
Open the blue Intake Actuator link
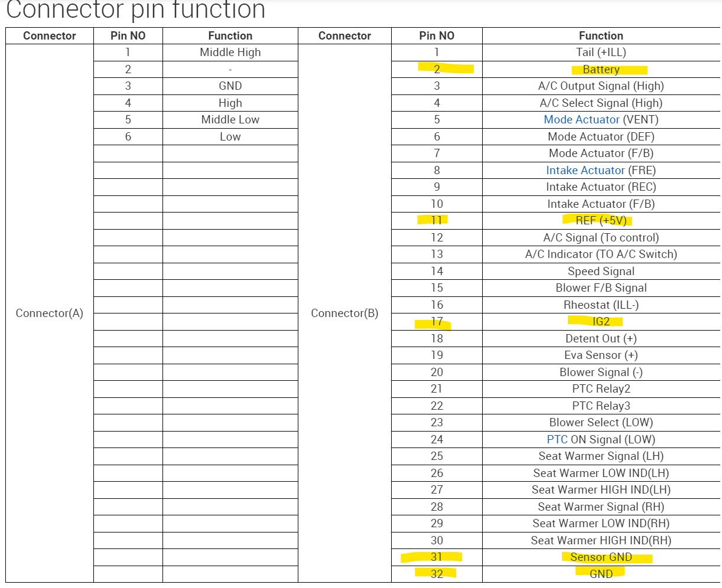pyautogui.click(x=585, y=171)
